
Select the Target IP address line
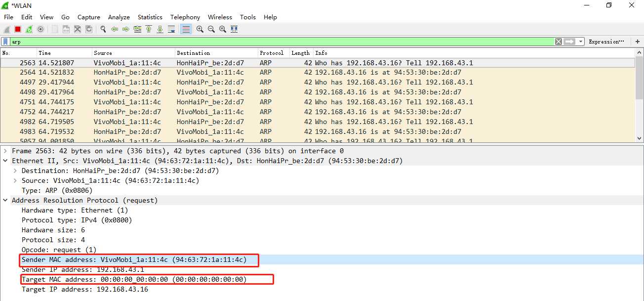click(x=84, y=289)
